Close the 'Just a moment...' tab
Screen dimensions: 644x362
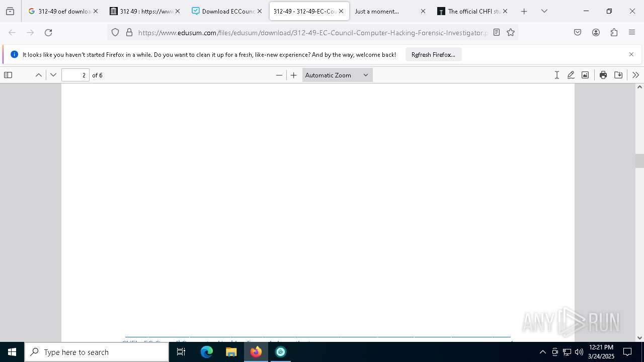pyautogui.click(x=423, y=11)
